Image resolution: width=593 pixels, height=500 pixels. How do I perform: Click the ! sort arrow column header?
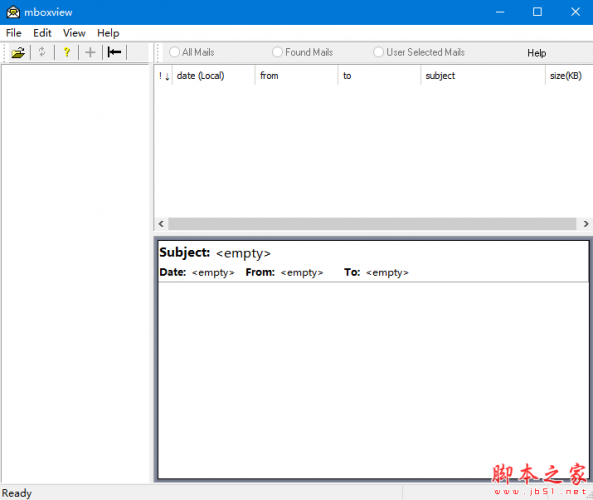click(x=164, y=76)
